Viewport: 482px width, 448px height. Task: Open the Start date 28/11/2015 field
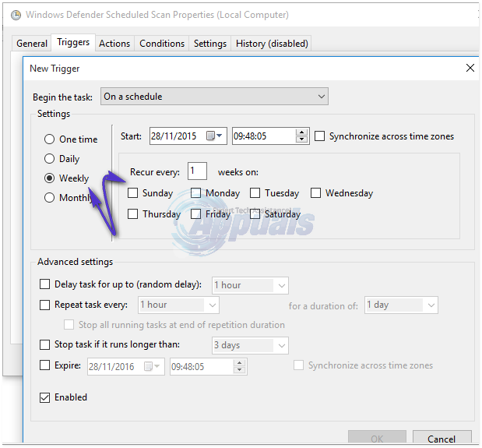[188, 136]
